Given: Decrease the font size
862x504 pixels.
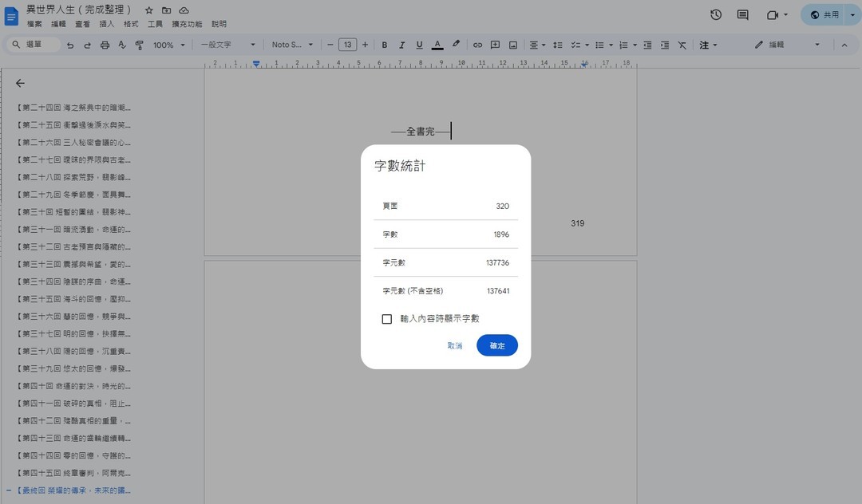Looking at the screenshot, I should pyautogui.click(x=330, y=45).
